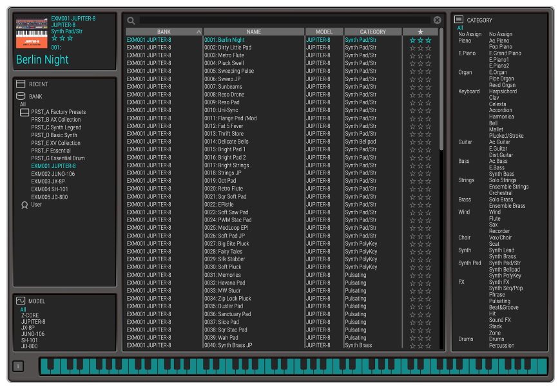Viewport: 560px width, 392px height.
Task: Rate Berlin Night with row stars
Action: (x=420, y=41)
